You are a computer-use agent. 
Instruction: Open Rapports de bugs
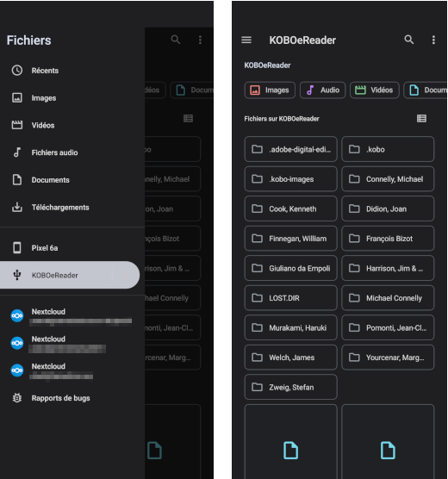pyautogui.click(x=72, y=398)
